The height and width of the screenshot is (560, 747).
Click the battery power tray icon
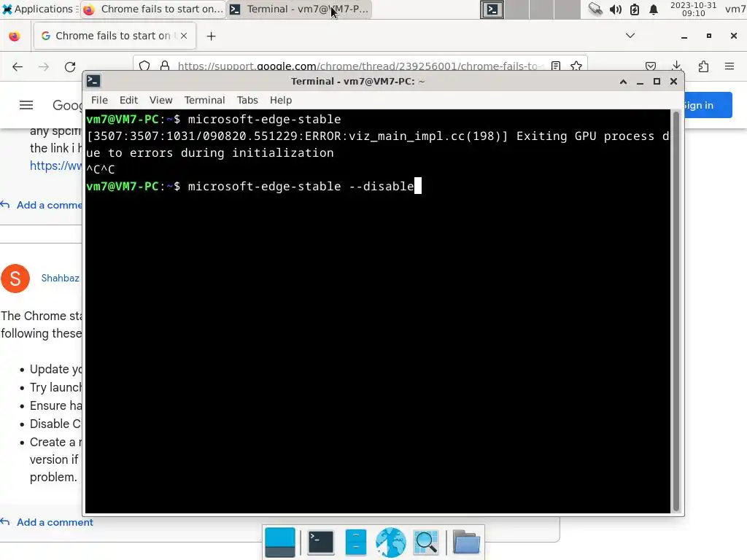[635, 9]
